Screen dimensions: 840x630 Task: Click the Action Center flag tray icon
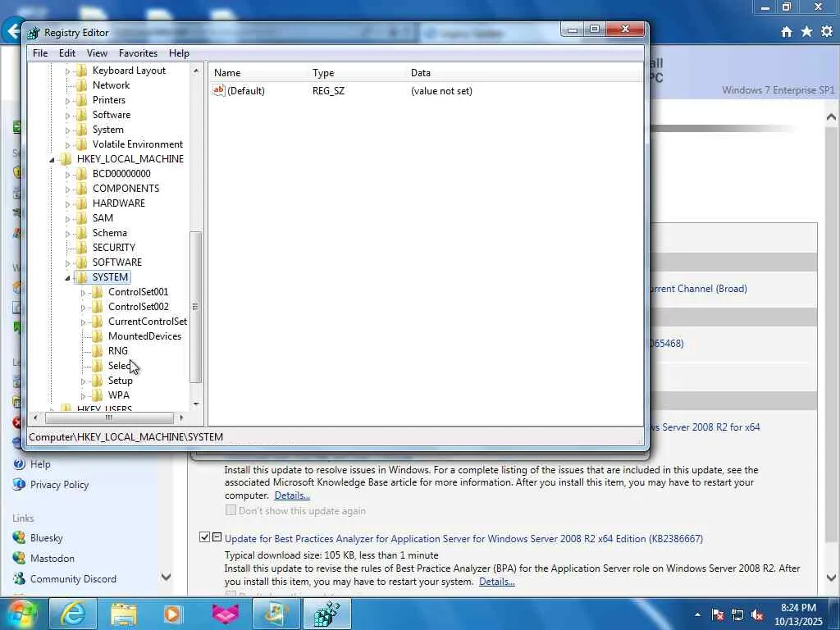point(718,615)
